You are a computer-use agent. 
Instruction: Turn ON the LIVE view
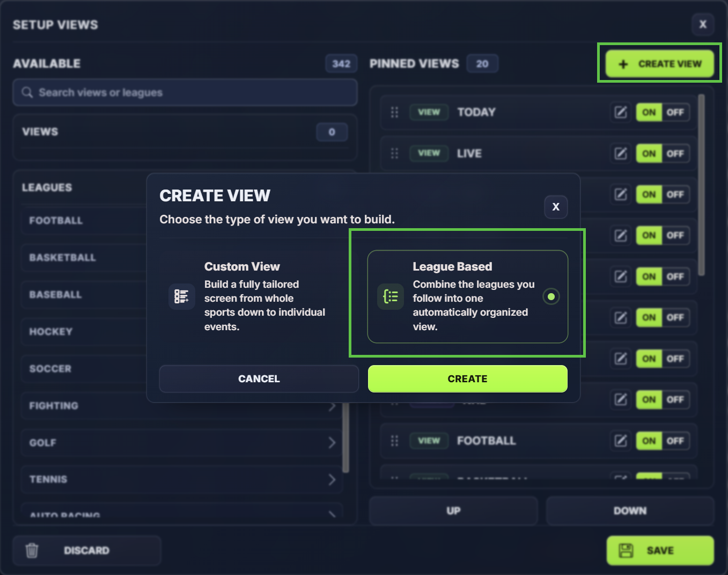tap(649, 154)
